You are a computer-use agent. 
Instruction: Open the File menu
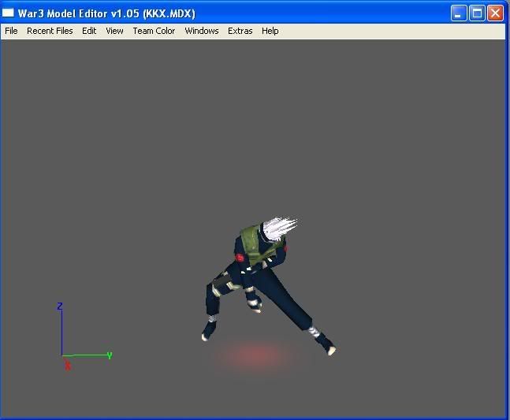coord(11,31)
